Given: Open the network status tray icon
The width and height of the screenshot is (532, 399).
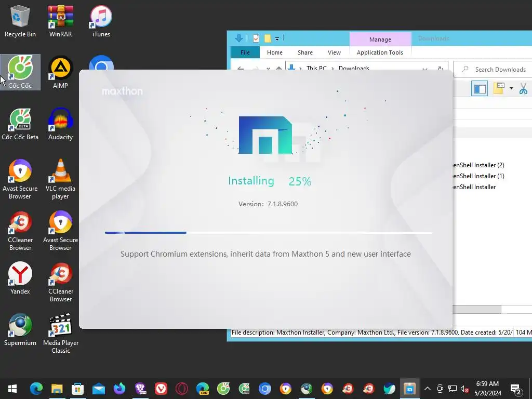Looking at the screenshot, I should (x=453, y=389).
